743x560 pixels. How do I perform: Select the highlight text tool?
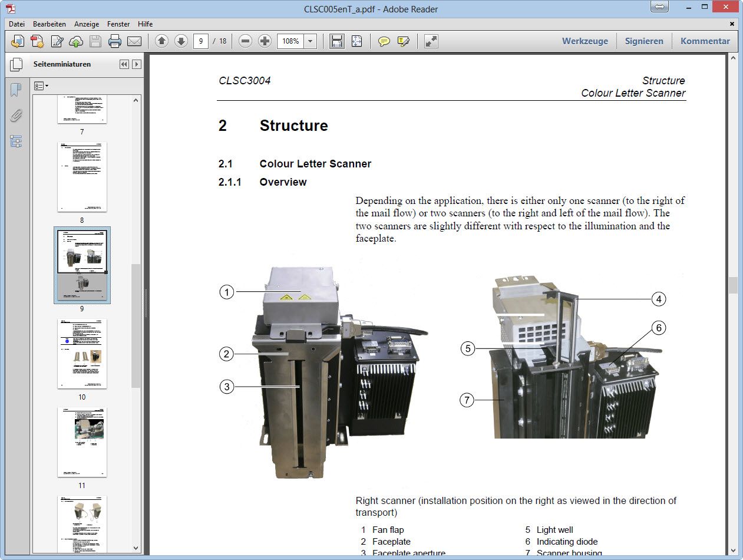404,41
